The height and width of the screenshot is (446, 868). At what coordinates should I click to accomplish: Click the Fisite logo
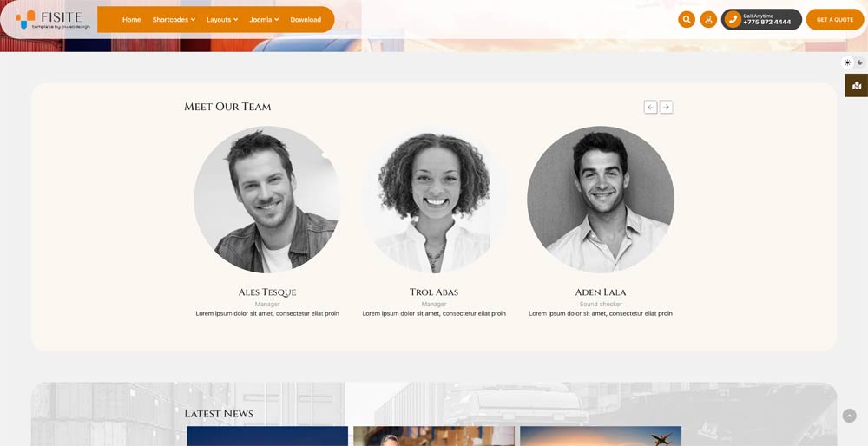pyautogui.click(x=53, y=19)
